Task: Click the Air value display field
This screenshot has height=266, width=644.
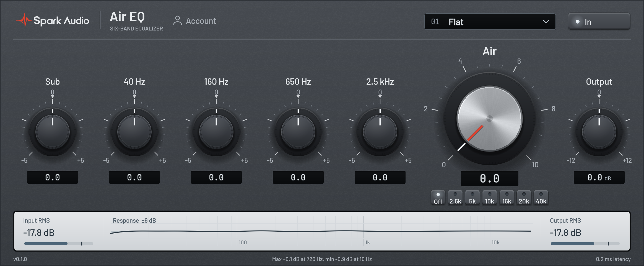Action: click(x=490, y=178)
